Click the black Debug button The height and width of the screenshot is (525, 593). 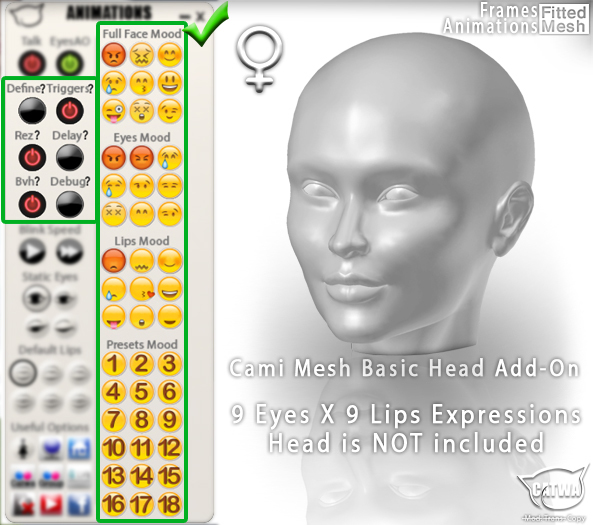(70, 204)
